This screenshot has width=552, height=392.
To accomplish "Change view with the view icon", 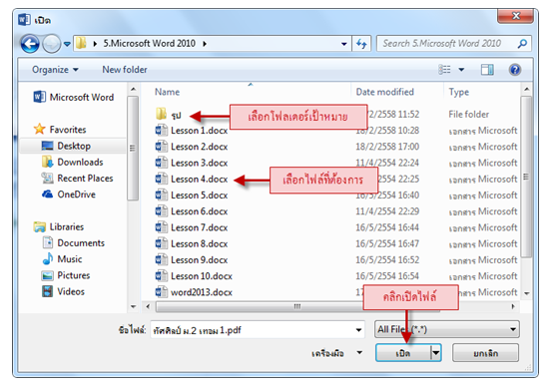I will 444,70.
